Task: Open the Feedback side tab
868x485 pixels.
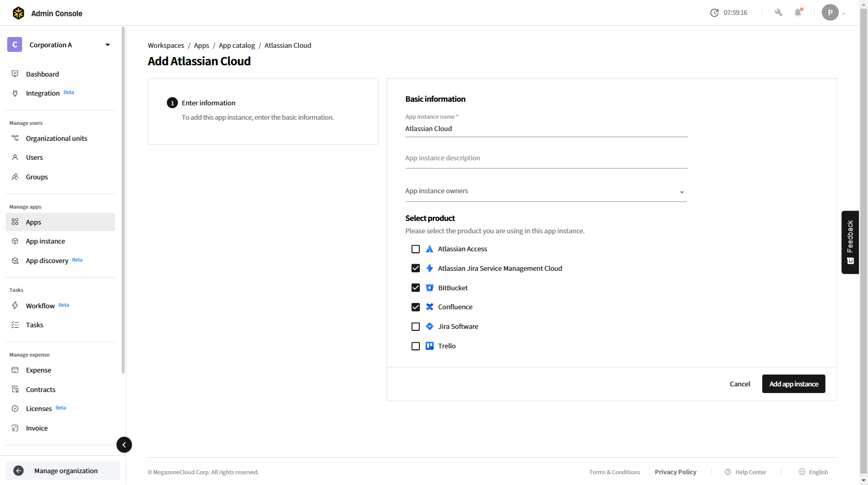Action: click(850, 242)
